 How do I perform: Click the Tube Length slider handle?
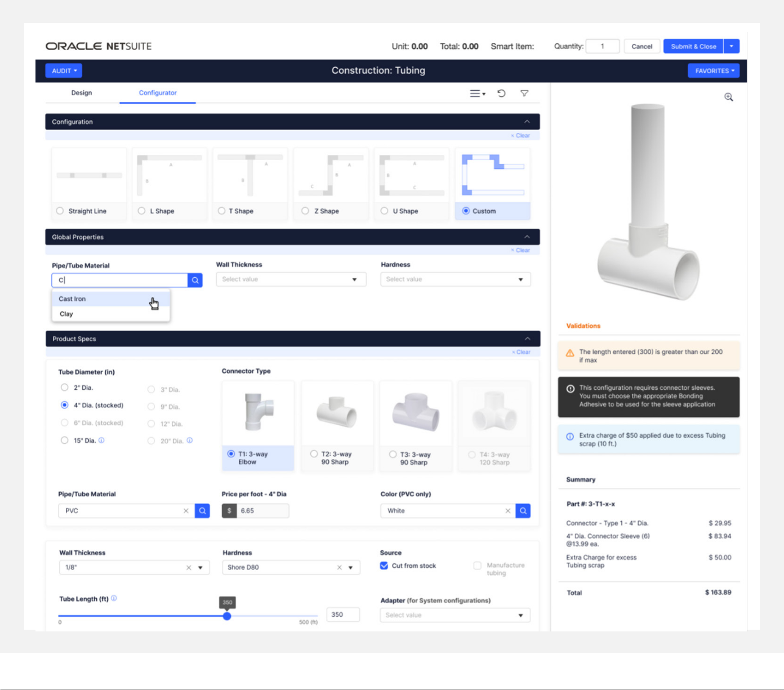[x=227, y=616]
